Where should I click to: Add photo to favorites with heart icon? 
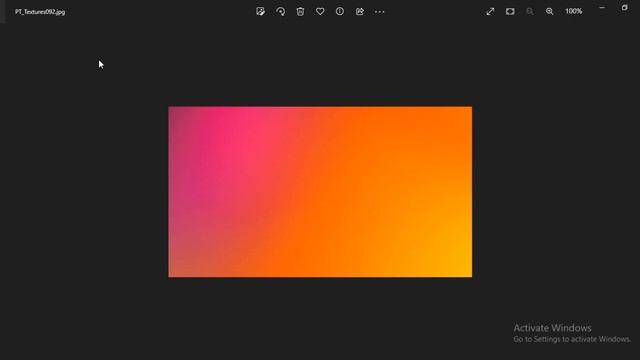[320, 11]
